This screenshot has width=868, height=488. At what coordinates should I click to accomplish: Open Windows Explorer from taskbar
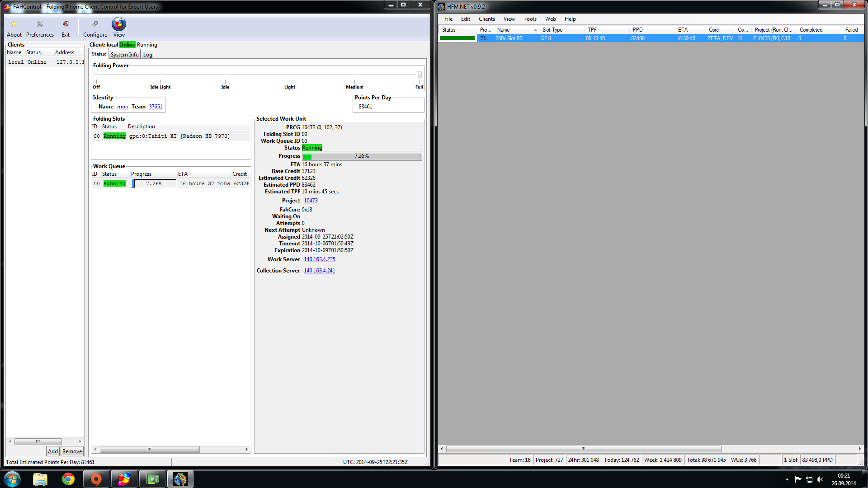coord(40,479)
